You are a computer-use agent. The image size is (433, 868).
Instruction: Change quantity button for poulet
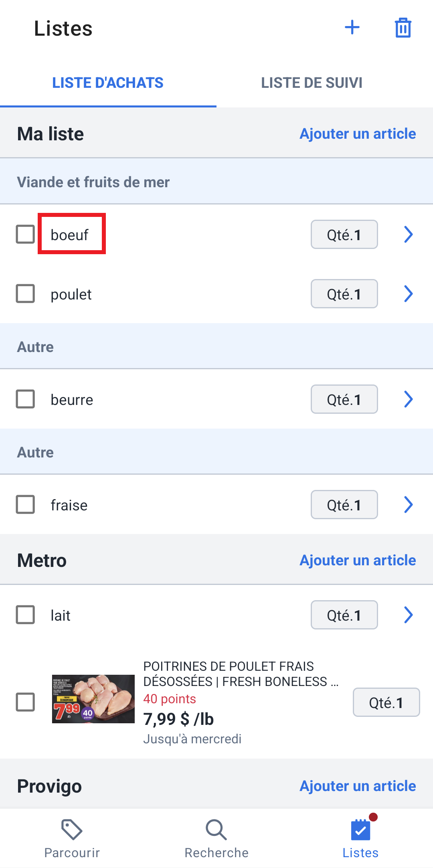pyautogui.click(x=344, y=294)
